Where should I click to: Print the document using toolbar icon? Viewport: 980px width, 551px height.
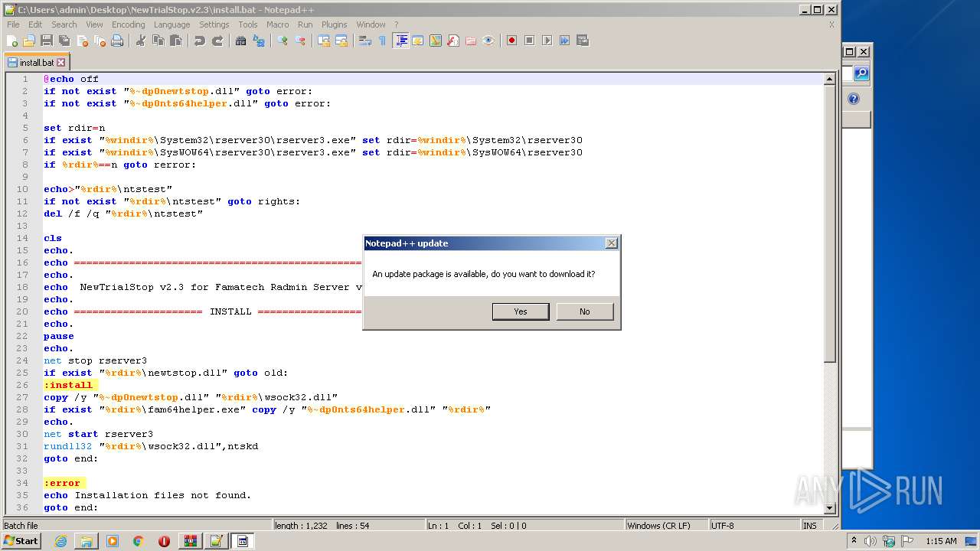tap(117, 41)
